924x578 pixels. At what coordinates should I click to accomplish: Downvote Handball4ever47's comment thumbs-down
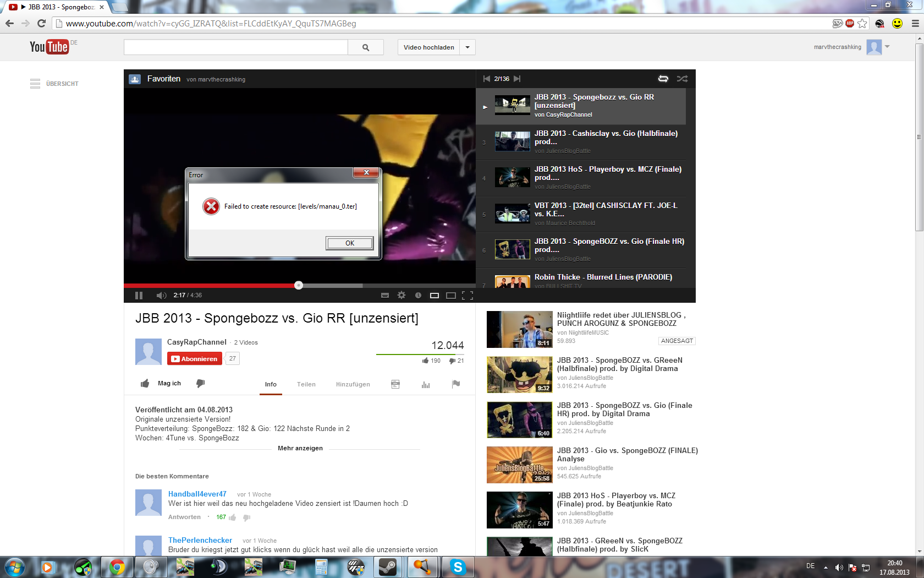247,517
